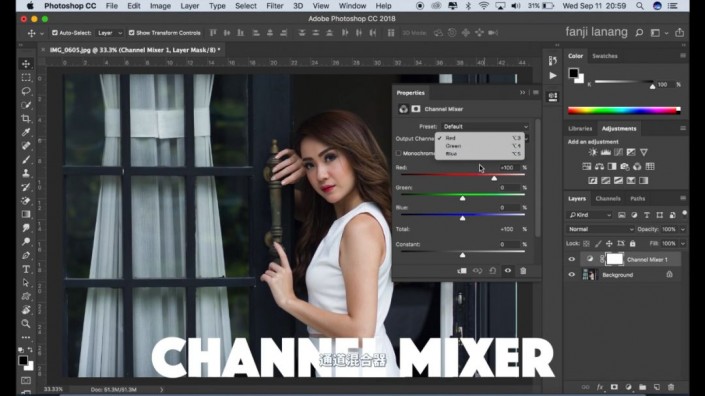Open the Preset Default dropdown
The height and width of the screenshot is (396, 705).
485,127
